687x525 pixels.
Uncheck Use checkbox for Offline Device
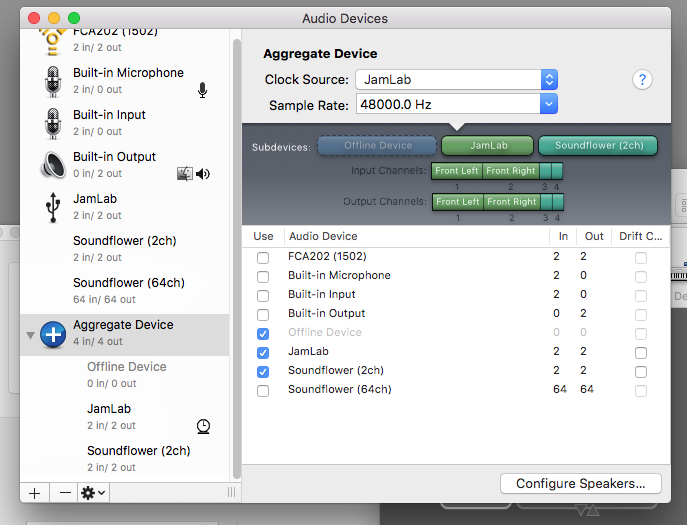[263, 334]
